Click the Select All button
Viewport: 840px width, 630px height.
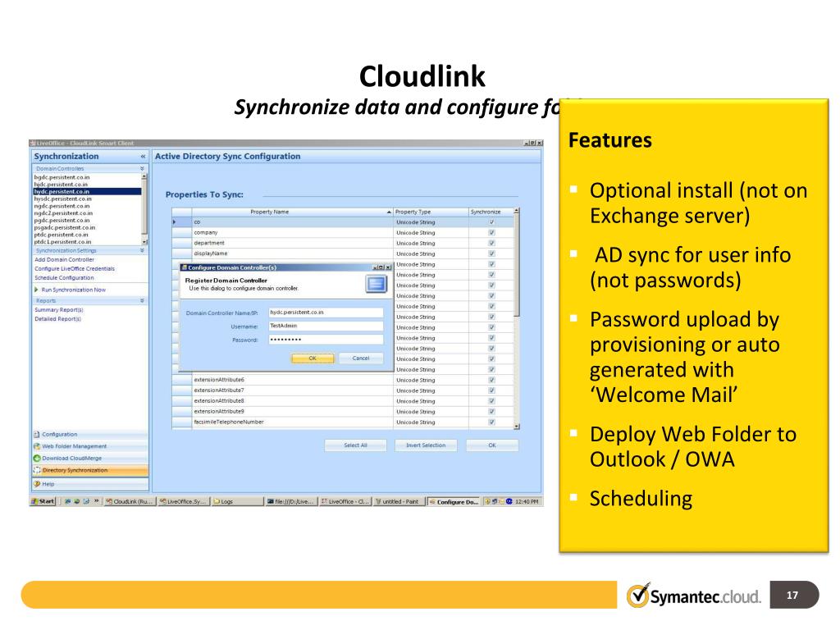click(355, 445)
